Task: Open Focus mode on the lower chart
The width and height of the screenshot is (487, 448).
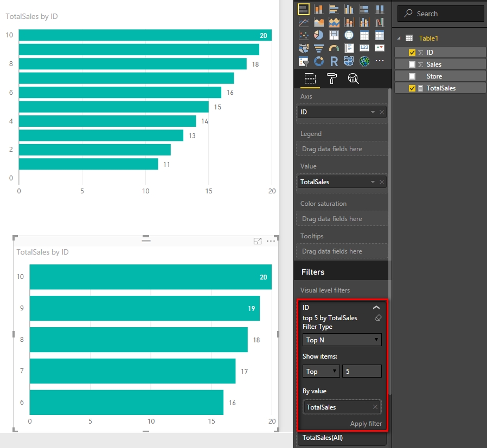Action: tap(258, 241)
